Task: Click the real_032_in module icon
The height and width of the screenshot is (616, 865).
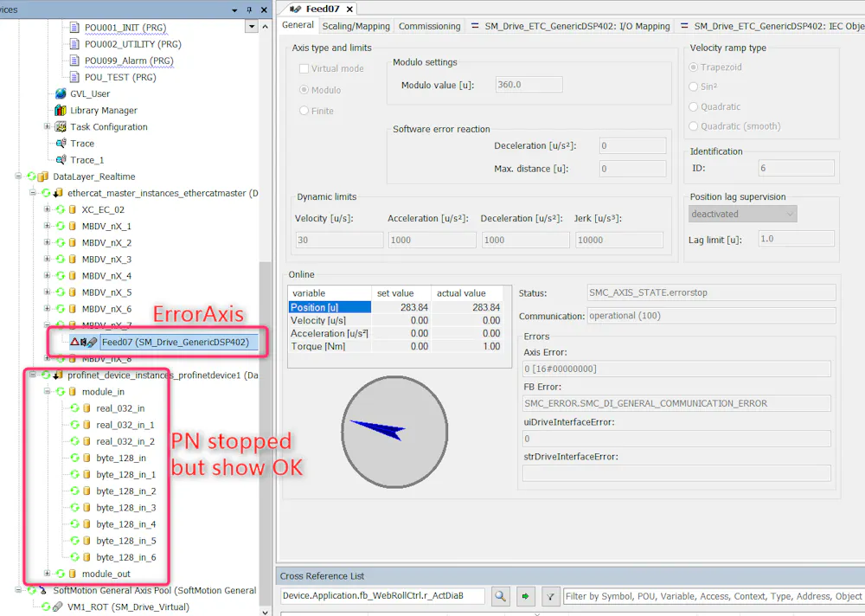Action: [x=86, y=408]
